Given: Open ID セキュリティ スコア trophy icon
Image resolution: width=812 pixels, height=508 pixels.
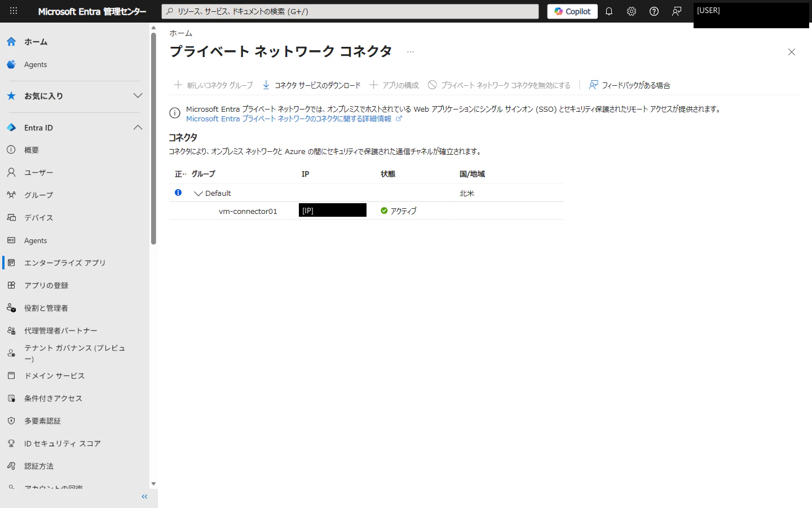Looking at the screenshot, I should [x=11, y=443].
